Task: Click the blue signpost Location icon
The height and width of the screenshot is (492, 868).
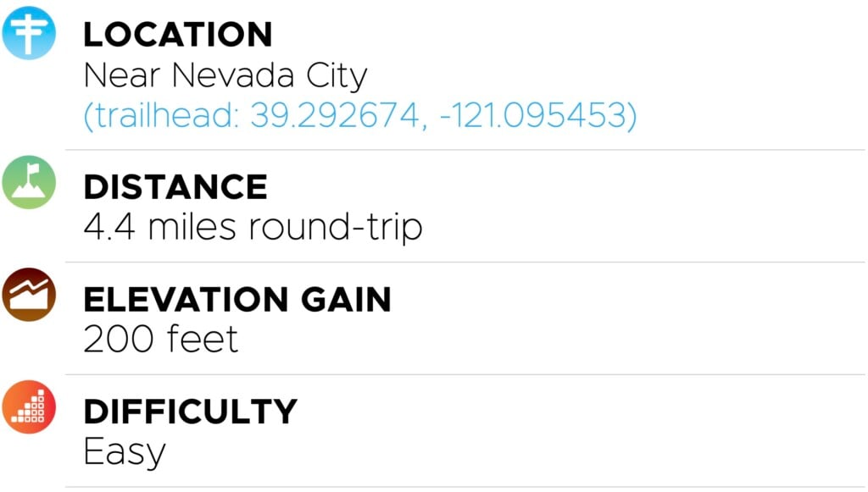Action: tap(29, 32)
